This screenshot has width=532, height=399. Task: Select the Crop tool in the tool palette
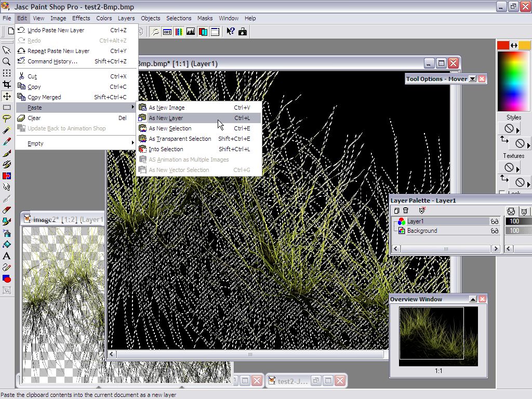pos(7,85)
